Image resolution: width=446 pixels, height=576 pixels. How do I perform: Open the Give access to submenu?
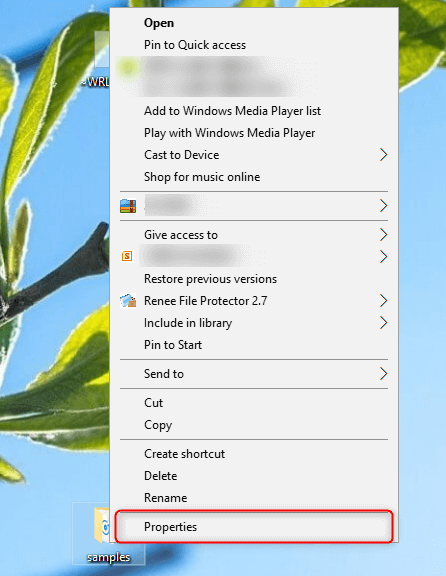(x=253, y=234)
